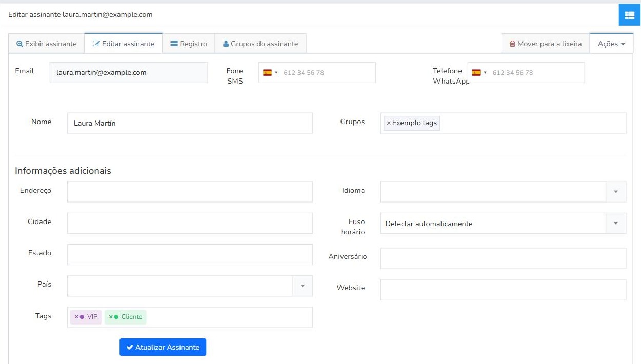Screen dimensions: 641x364
Task: Open the Grupos do assinante tab
Action: coord(261,44)
